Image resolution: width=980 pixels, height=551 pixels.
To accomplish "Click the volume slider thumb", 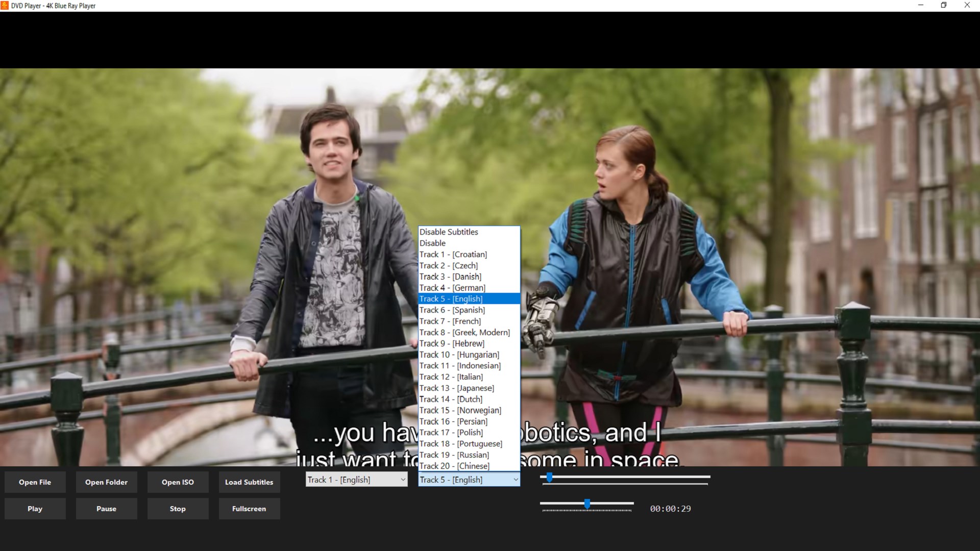I will click(x=587, y=504).
